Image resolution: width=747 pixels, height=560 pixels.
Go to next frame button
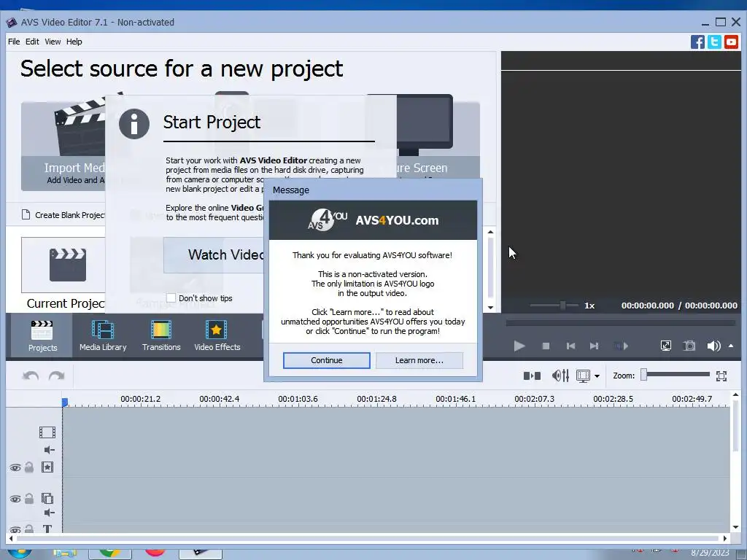point(594,346)
